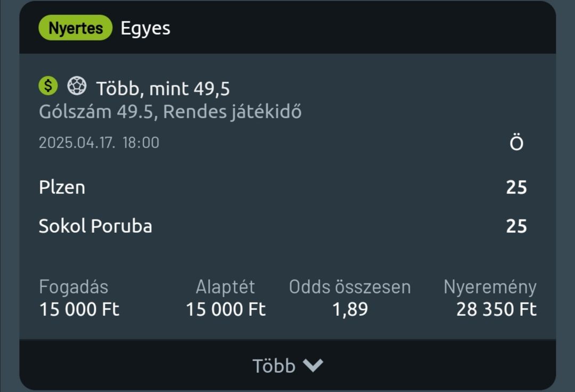Expand details with the Több chevron
Viewport: 575px width, 392px height.
tap(313, 365)
